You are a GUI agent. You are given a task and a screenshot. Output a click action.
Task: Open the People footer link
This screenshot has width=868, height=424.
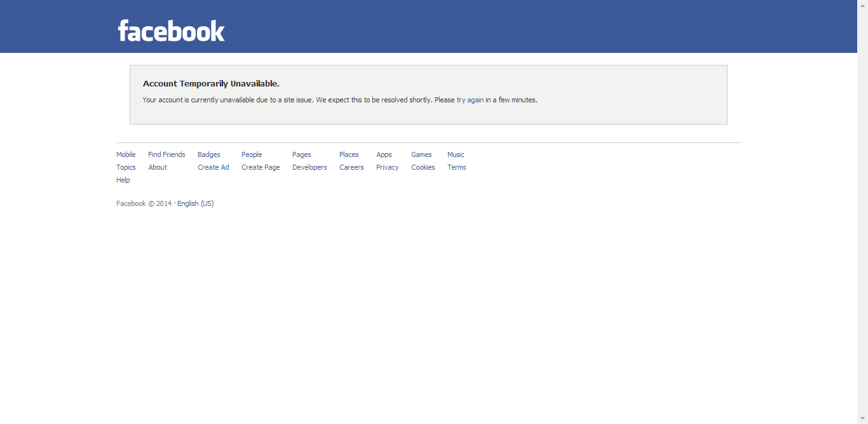252,154
